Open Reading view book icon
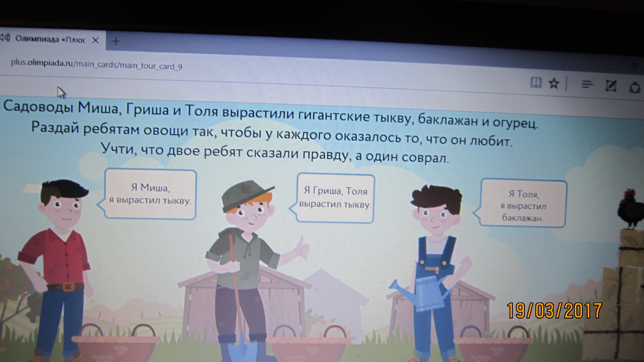 click(x=536, y=83)
